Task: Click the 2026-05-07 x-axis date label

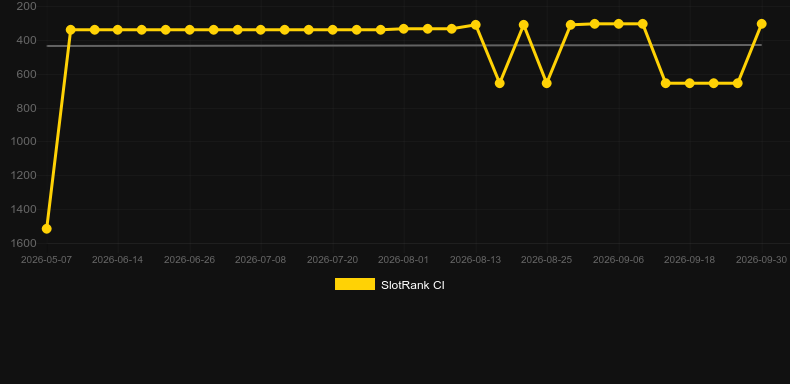Action: coord(46,260)
